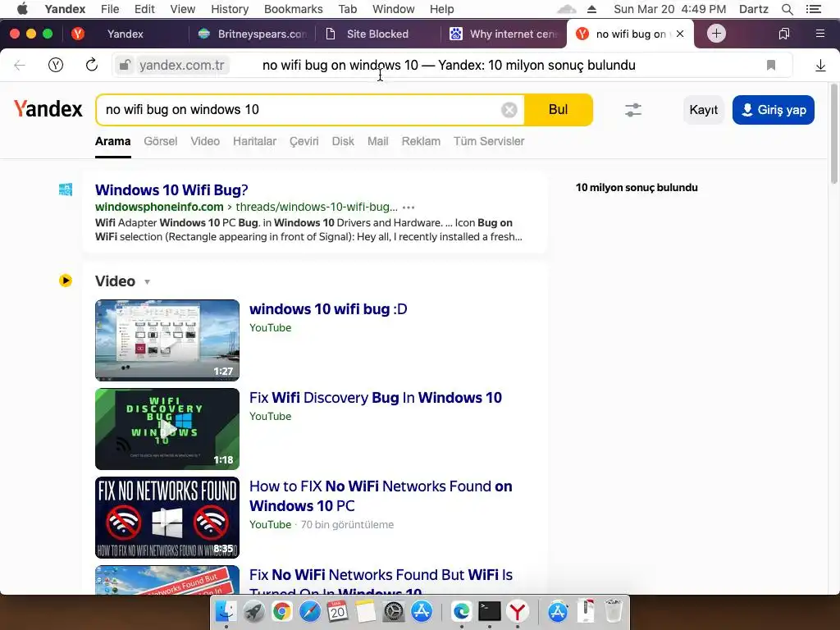Open 'windows 10 wifi bug :D' video link
The height and width of the screenshot is (630, 840).
tap(328, 309)
